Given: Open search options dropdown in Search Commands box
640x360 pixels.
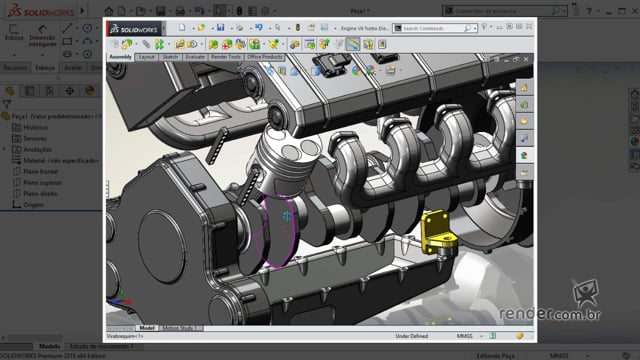Looking at the screenshot, I should click(476, 28).
